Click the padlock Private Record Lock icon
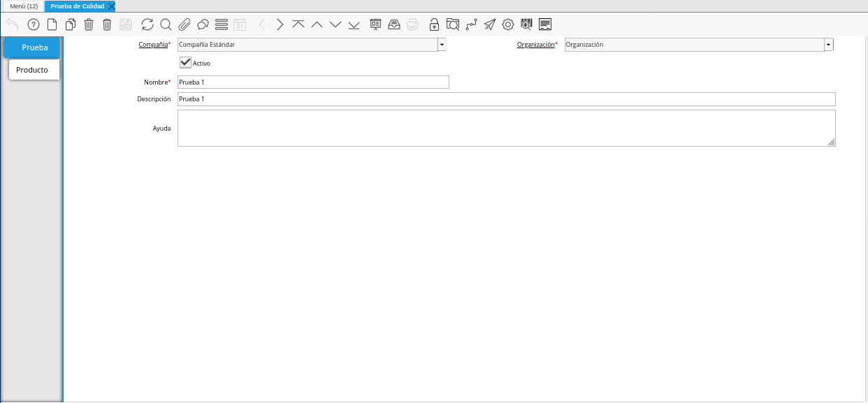Viewport: 868px width, 403px height. click(x=434, y=24)
